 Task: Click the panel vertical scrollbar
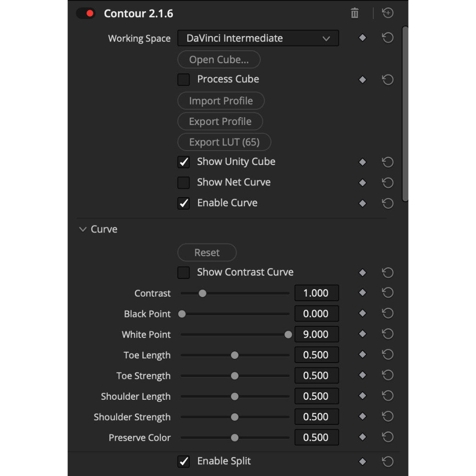click(x=405, y=114)
